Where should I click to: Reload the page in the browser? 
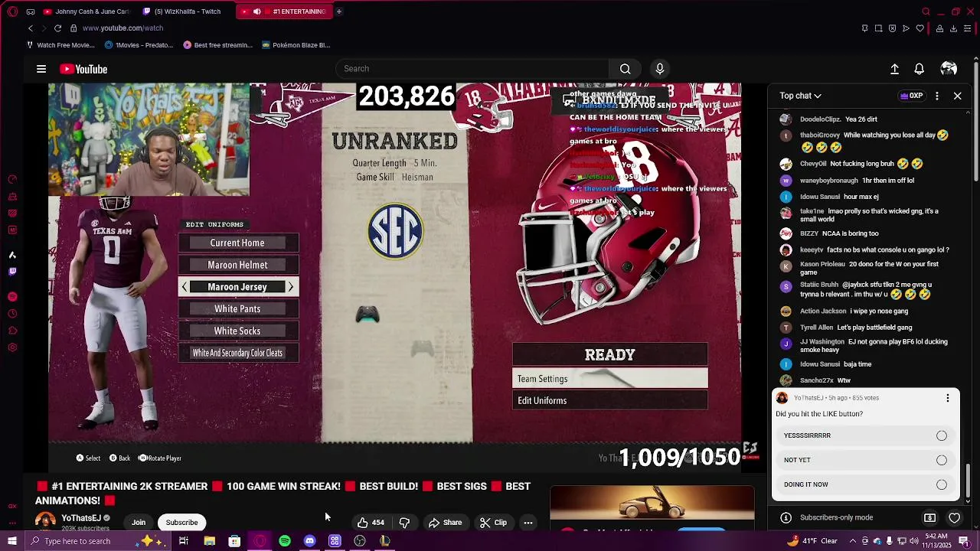(x=57, y=28)
